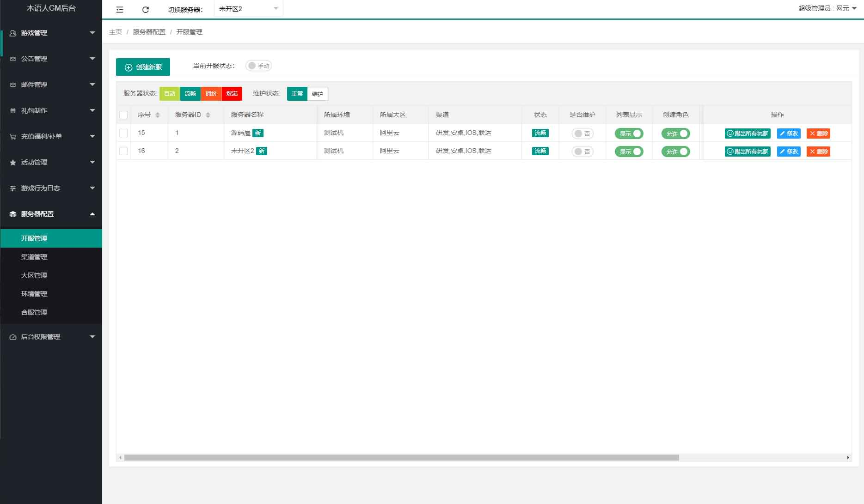Collapse the 服务器配置 sidebar menu

point(51,214)
